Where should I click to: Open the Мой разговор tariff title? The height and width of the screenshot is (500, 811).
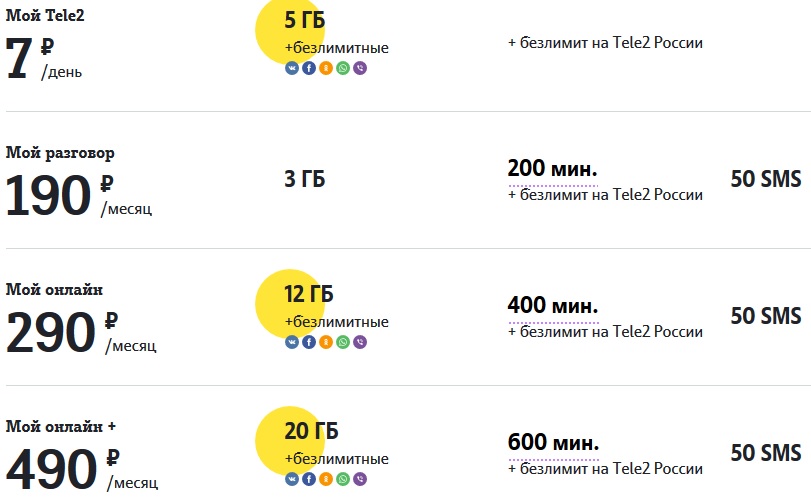point(60,153)
